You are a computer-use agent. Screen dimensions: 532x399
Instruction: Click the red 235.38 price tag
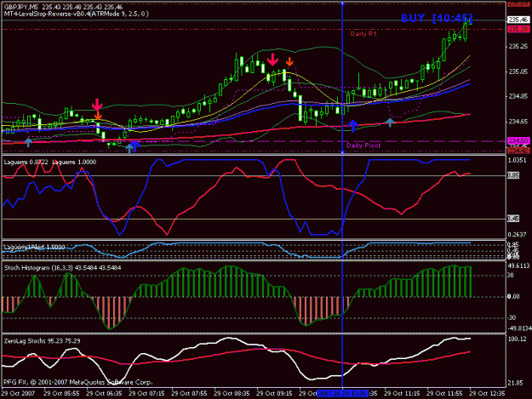coord(518,30)
